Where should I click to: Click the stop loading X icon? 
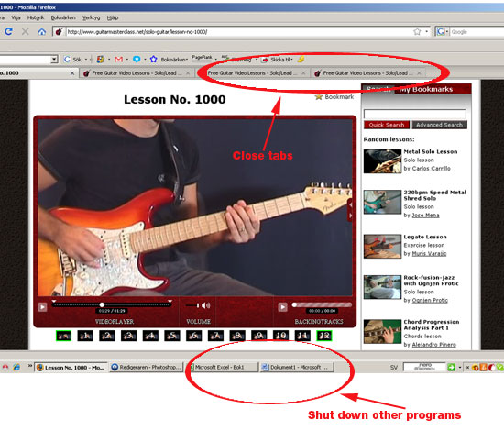tap(25, 31)
